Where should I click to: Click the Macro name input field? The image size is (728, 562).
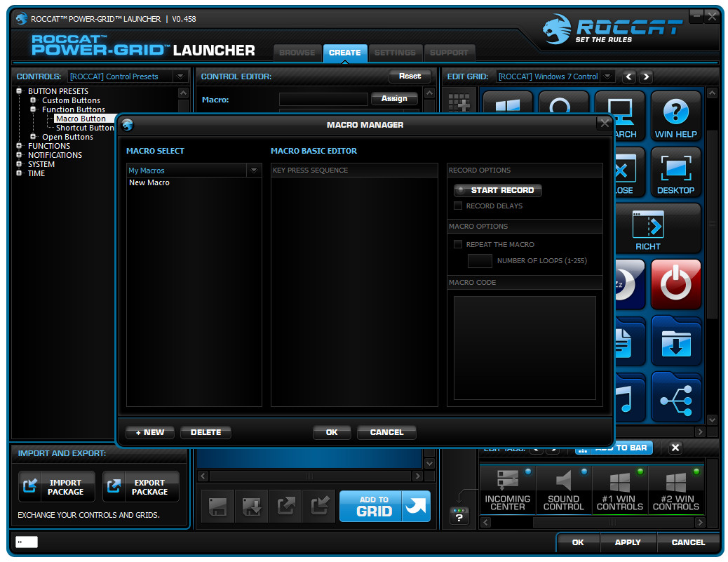click(x=323, y=99)
